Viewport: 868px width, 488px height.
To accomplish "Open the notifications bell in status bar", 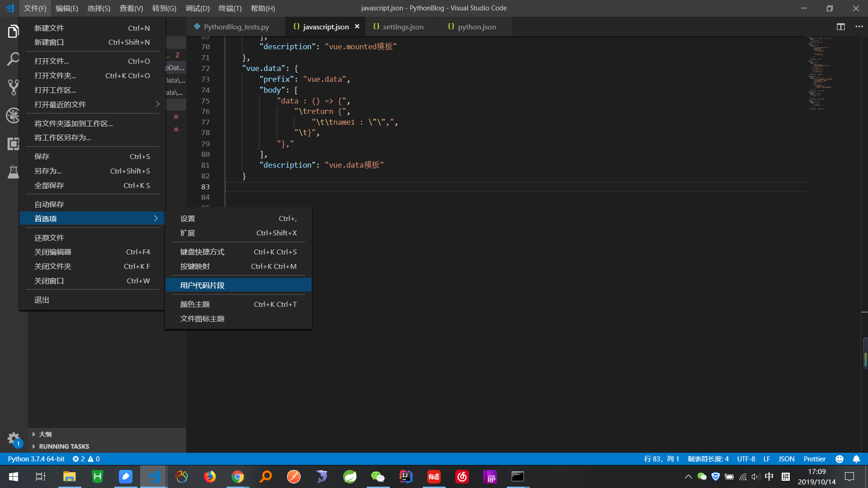I will (x=856, y=459).
